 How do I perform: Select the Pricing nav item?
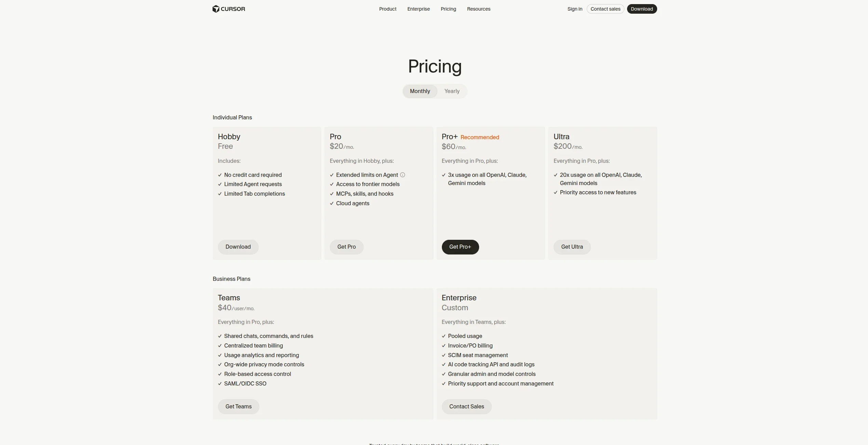tap(448, 9)
